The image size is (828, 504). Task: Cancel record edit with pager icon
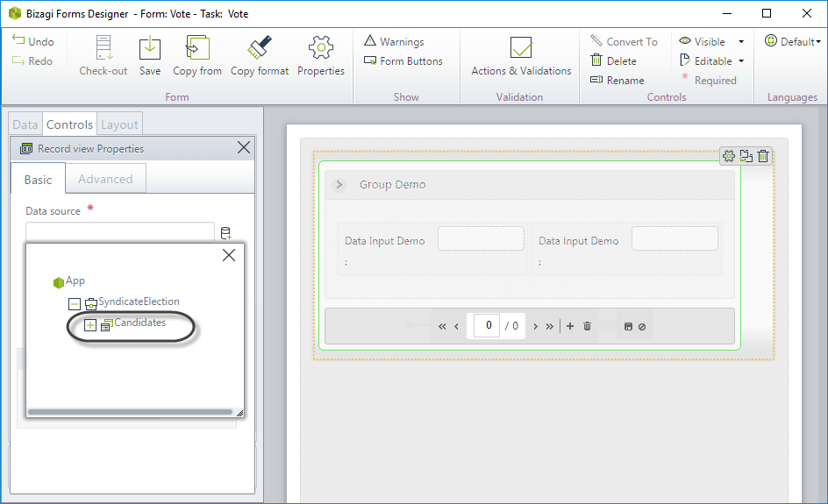(x=642, y=327)
